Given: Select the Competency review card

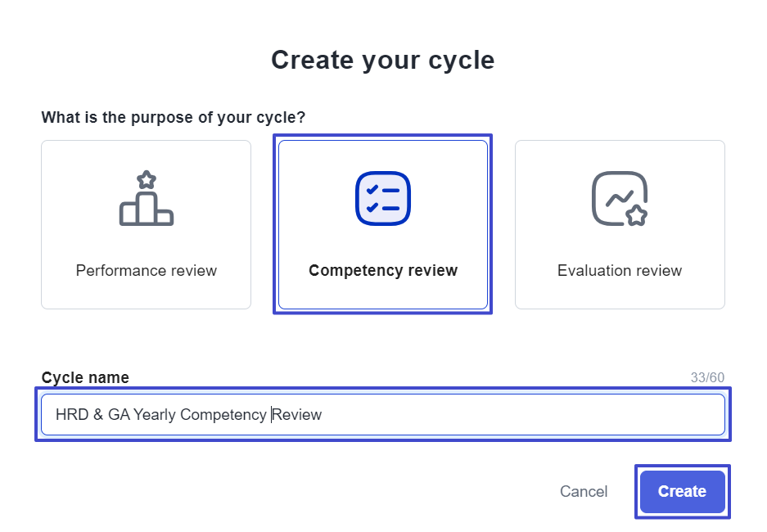Looking at the screenshot, I should [383, 224].
